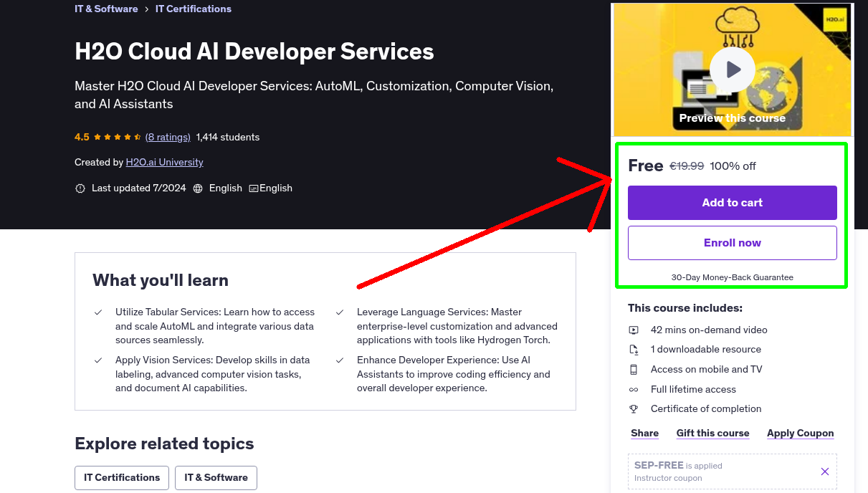Click the globe icon next to English
The width and height of the screenshot is (868, 493).
coord(198,188)
